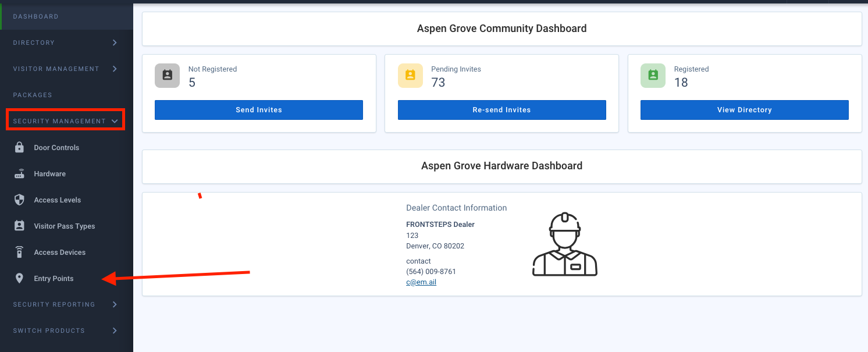
Task: Select the Visitor Pass Types badge icon
Action: click(19, 226)
